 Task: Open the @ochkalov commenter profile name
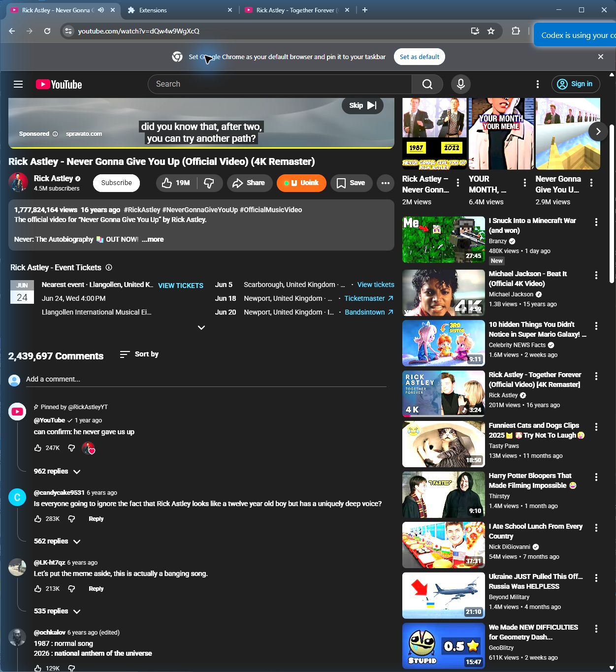49,632
